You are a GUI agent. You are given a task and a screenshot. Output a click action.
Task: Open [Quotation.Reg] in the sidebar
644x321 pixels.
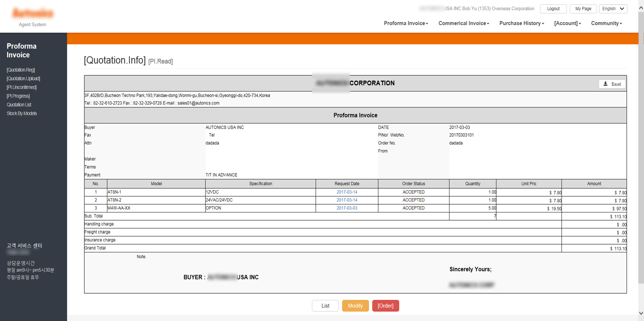pos(21,70)
